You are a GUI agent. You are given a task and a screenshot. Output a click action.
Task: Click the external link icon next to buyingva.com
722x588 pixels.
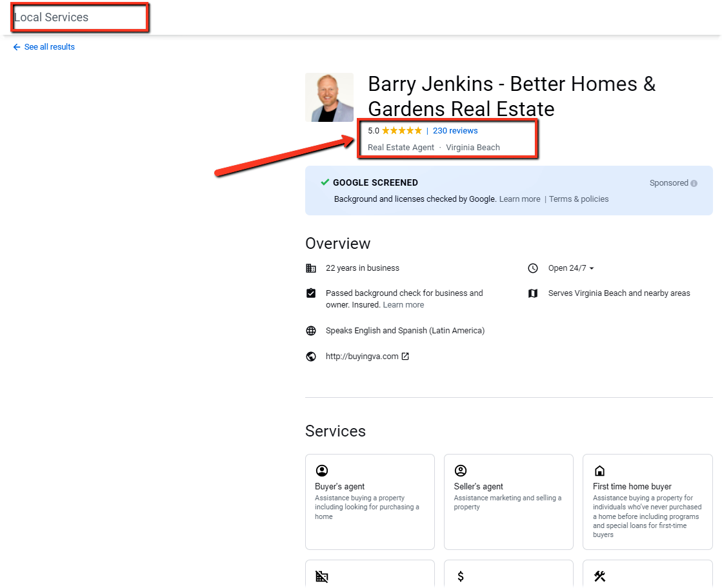pyautogui.click(x=405, y=357)
